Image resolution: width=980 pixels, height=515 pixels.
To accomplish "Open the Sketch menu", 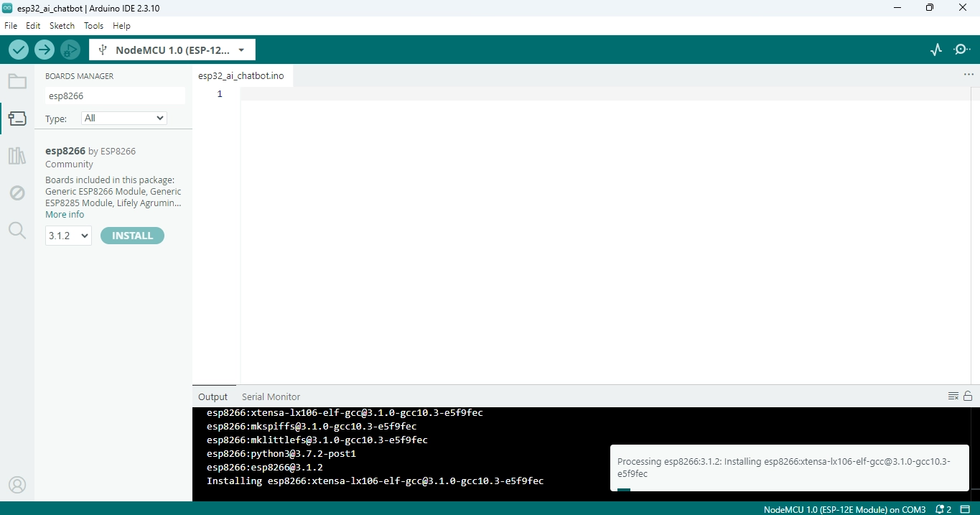I will pyautogui.click(x=62, y=25).
